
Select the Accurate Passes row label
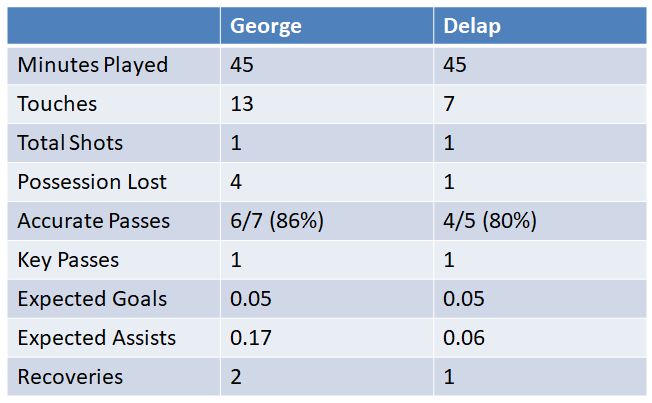point(94,221)
